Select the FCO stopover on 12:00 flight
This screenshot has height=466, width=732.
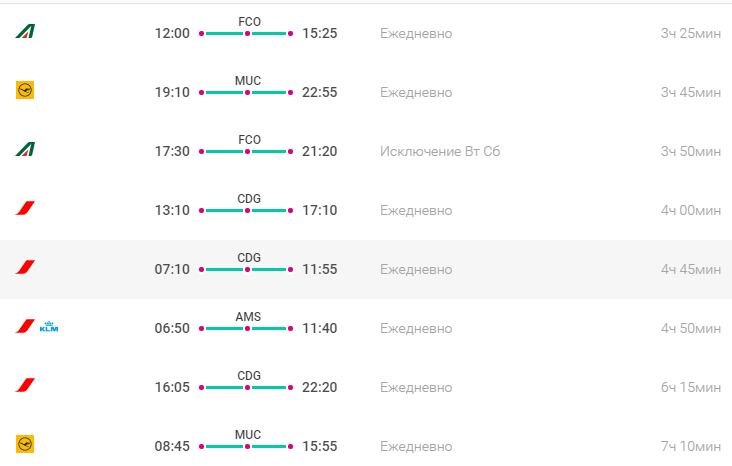249,21
